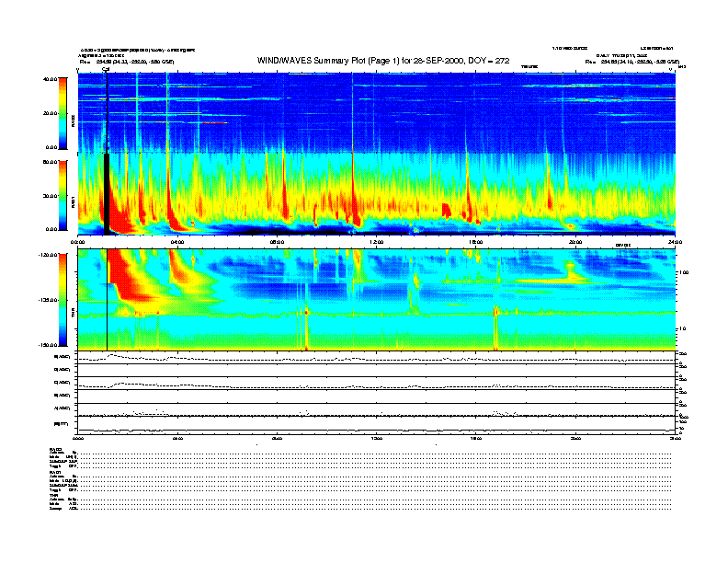Click the 254.59 position text at top left
Viewport: 728px width, 563px height.
tap(127, 62)
